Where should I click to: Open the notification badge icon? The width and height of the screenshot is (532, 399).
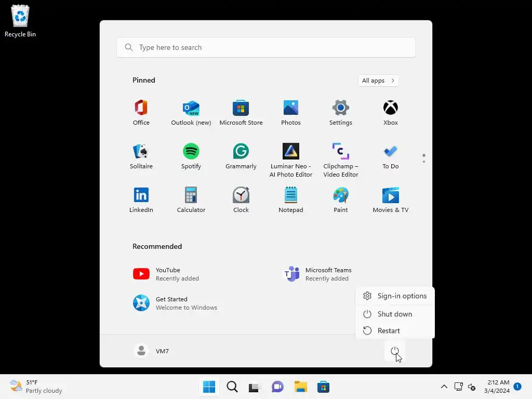click(x=517, y=387)
